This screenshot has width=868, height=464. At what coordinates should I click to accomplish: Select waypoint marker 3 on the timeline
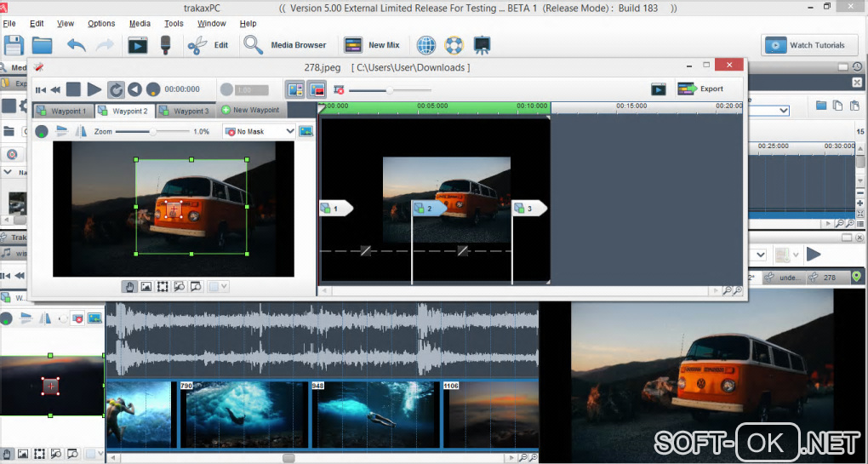click(530, 209)
